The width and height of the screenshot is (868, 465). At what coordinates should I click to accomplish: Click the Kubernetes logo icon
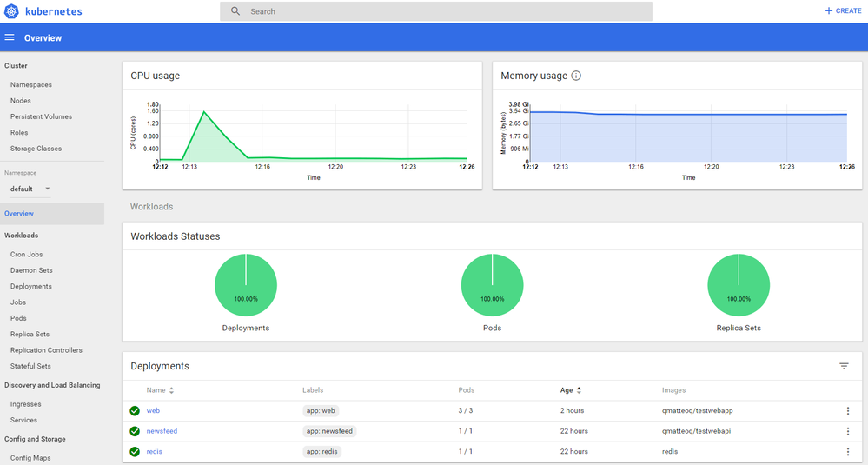[11, 11]
